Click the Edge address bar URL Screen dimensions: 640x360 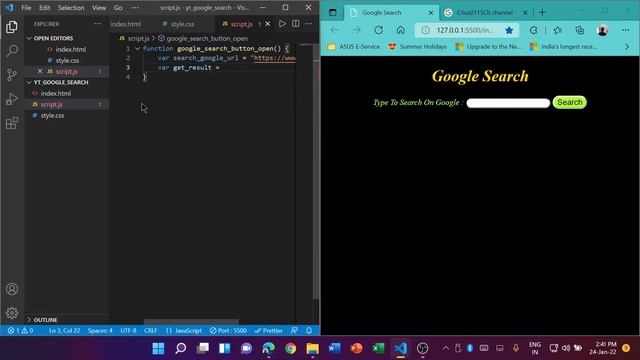(x=465, y=30)
